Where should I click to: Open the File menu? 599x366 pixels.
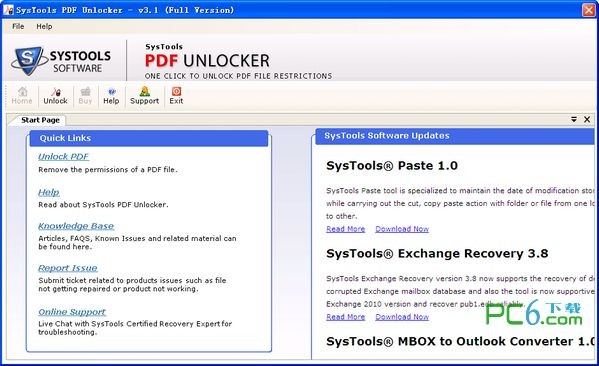18,26
